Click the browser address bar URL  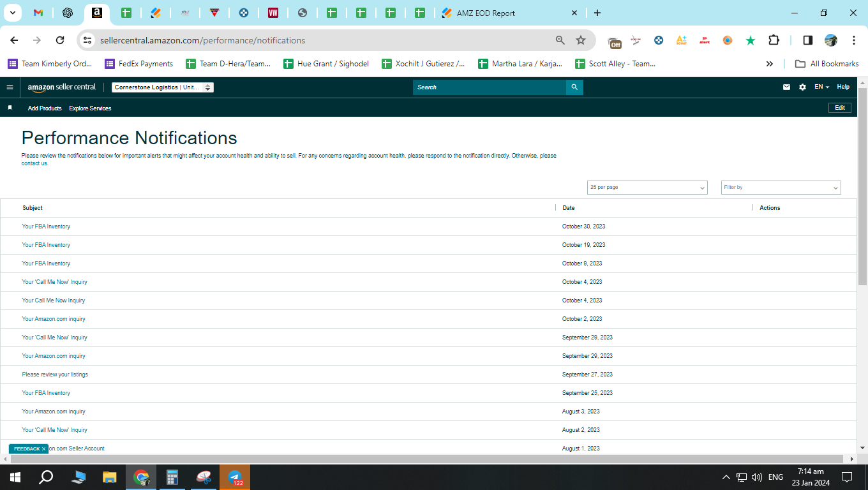coord(203,40)
